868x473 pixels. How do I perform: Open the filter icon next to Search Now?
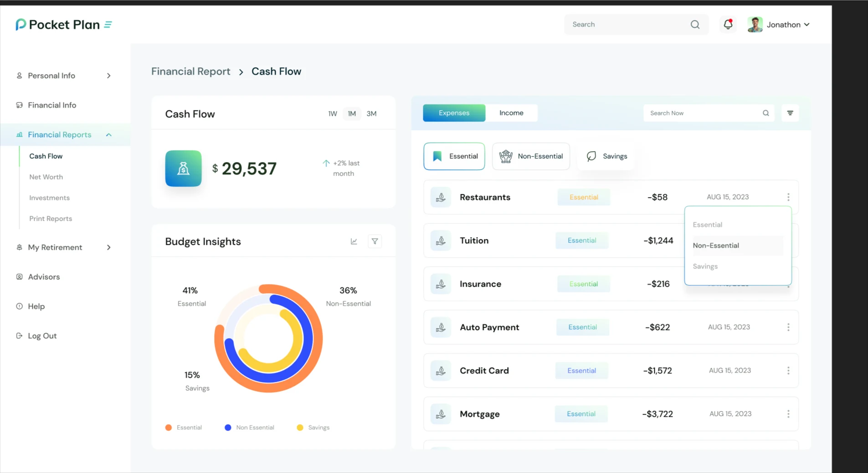pos(790,113)
